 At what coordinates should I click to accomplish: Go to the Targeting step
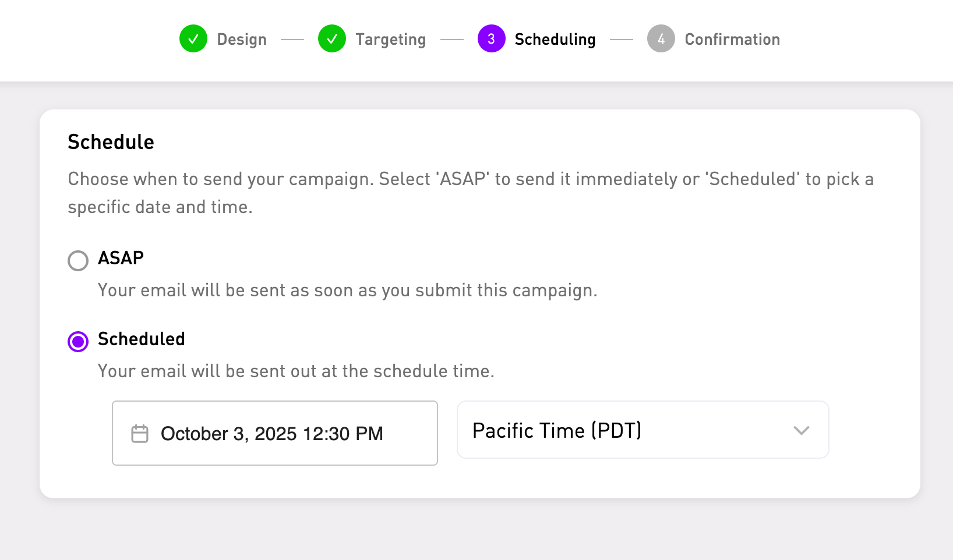[x=390, y=40]
